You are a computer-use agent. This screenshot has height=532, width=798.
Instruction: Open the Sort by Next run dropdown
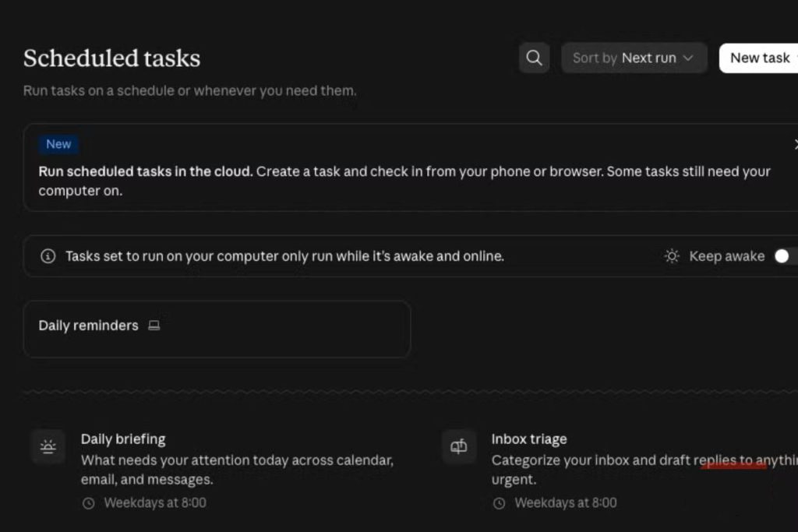tap(634, 58)
